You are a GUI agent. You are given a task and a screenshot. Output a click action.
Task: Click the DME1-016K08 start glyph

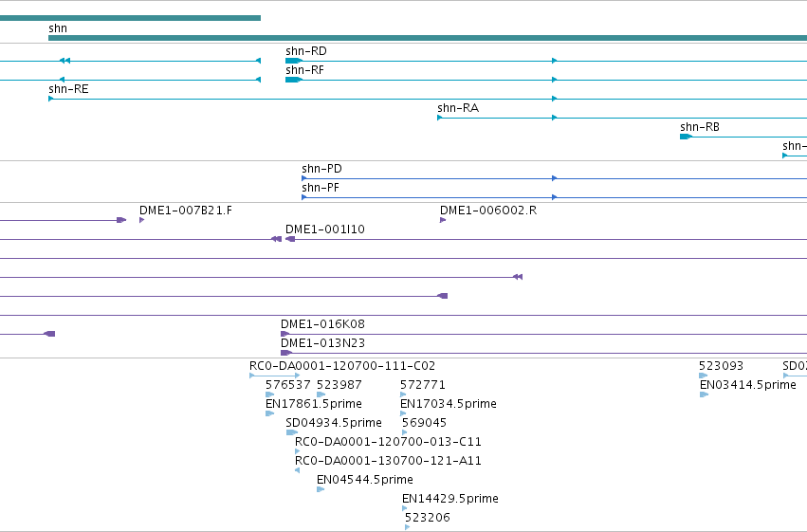tap(284, 334)
